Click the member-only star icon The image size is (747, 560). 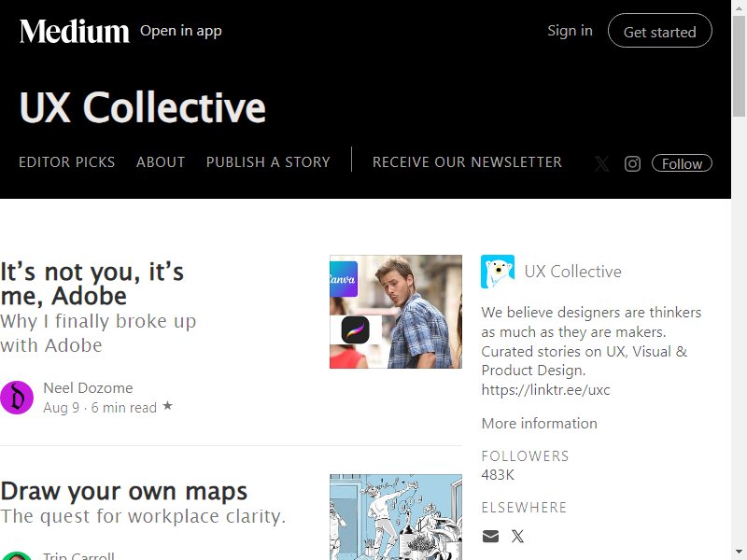pos(167,406)
